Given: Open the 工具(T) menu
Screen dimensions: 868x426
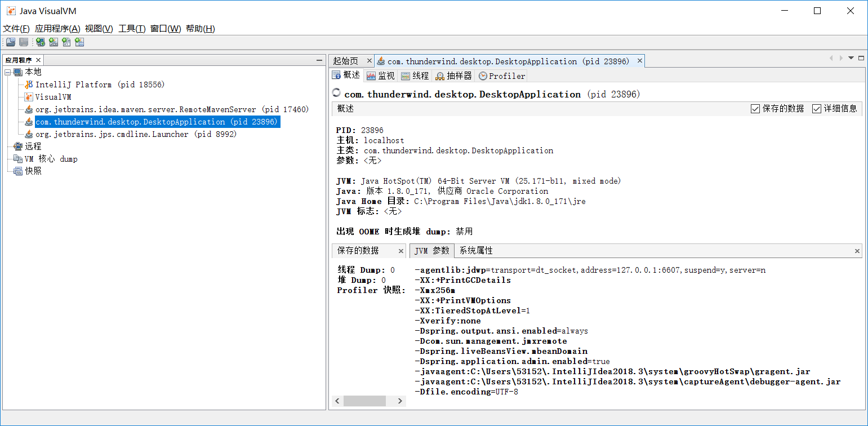Looking at the screenshot, I should tap(132, 29).
